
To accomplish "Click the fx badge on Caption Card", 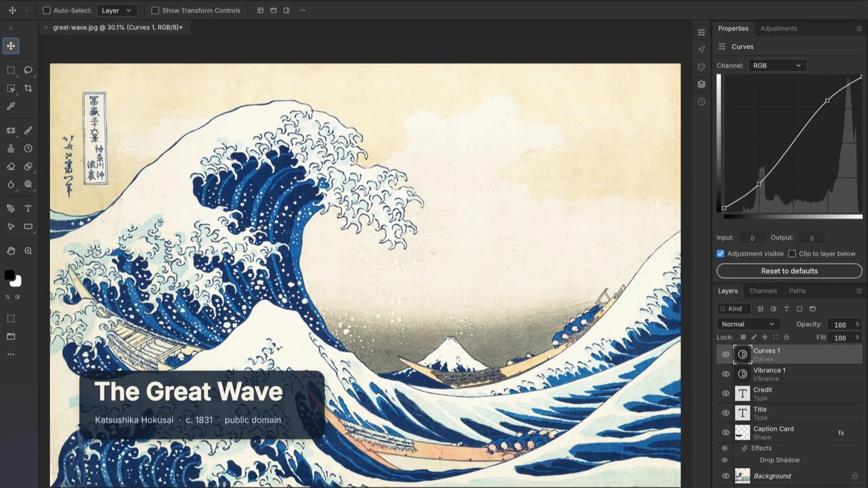I will [x=841, y=433].
